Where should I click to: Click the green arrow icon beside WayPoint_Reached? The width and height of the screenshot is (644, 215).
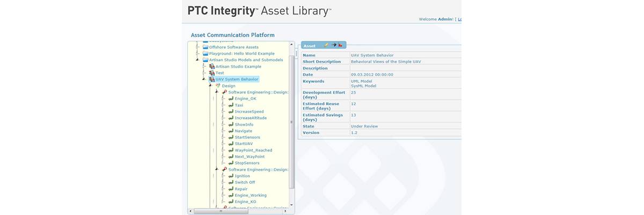[x=231, y=150]
